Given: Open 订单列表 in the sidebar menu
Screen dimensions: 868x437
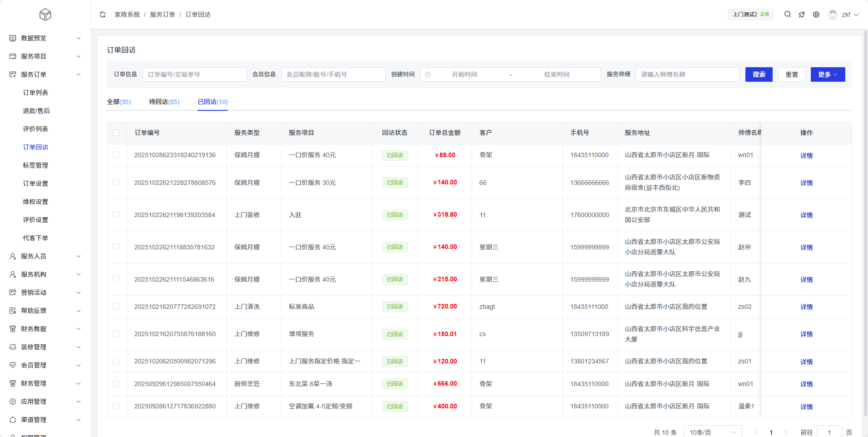Looking at the screenshot, I should [x=35, y=93].
